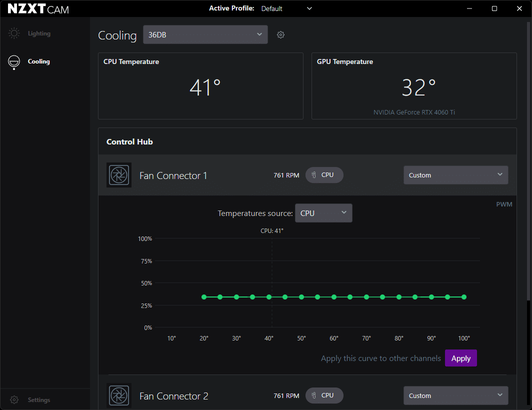Open the 36DB cooling profile dropdown

pos(205,34)
